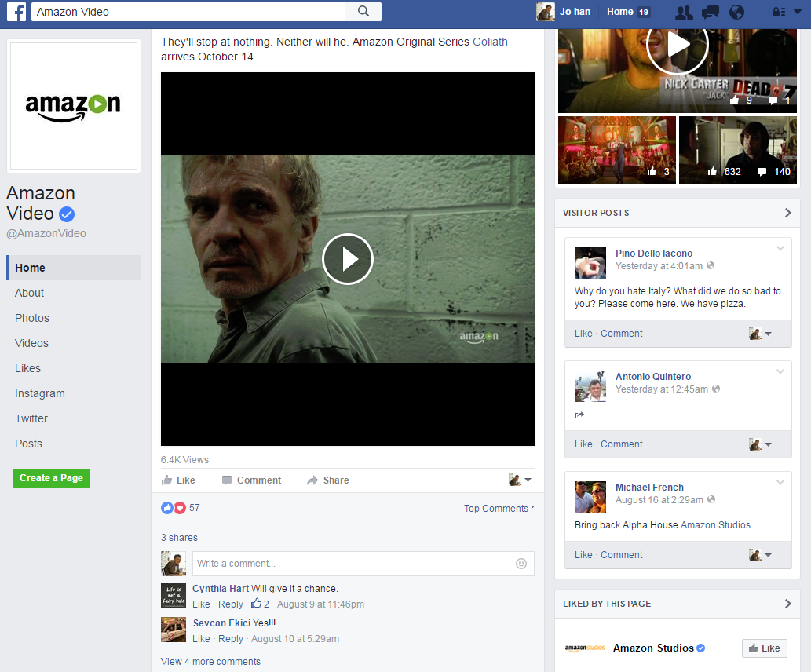
Task: Open the messages icon in top bar
Action: [x=711, y=12]
